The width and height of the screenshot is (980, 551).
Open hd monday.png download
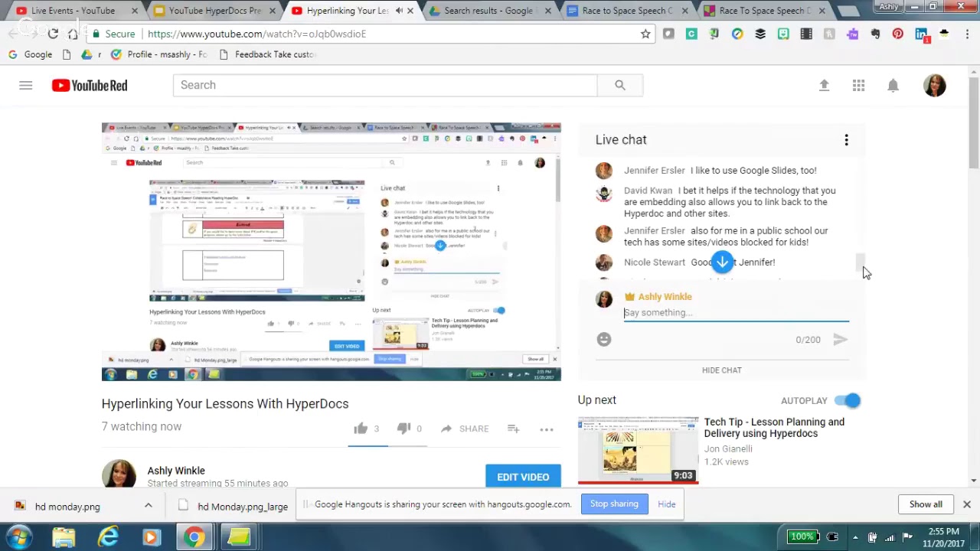tap(67, 506)
